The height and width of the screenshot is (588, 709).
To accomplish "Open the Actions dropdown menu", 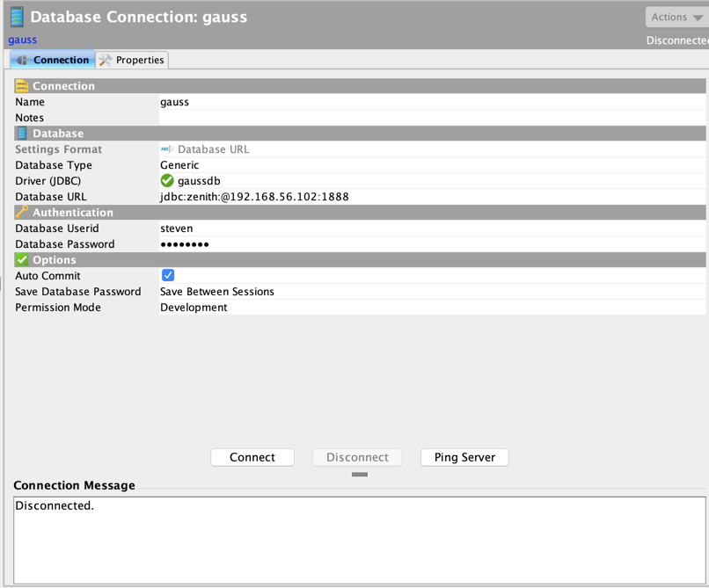I will click(x=676, y=17).
